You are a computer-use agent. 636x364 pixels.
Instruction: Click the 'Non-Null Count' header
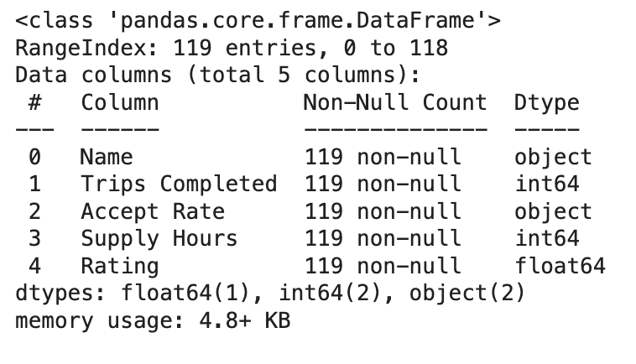395,102
